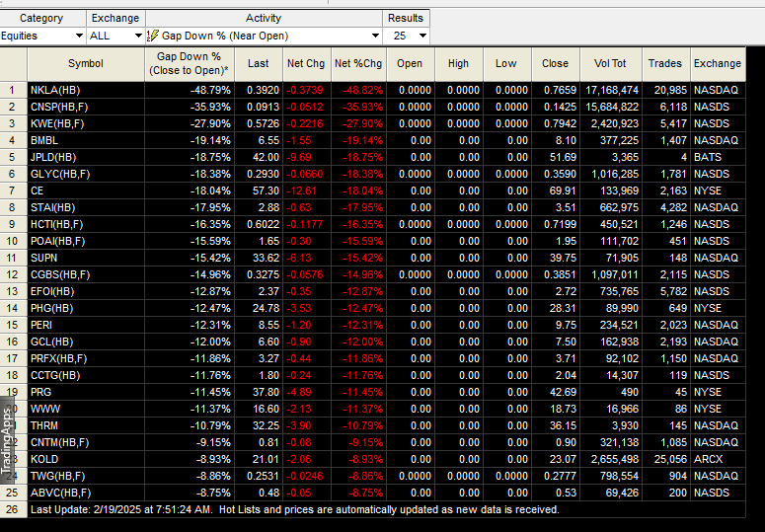Image resolution: width=765 pixels, height=532 pixels.
Task: Click row number 1 header
Action: (12, 90)
